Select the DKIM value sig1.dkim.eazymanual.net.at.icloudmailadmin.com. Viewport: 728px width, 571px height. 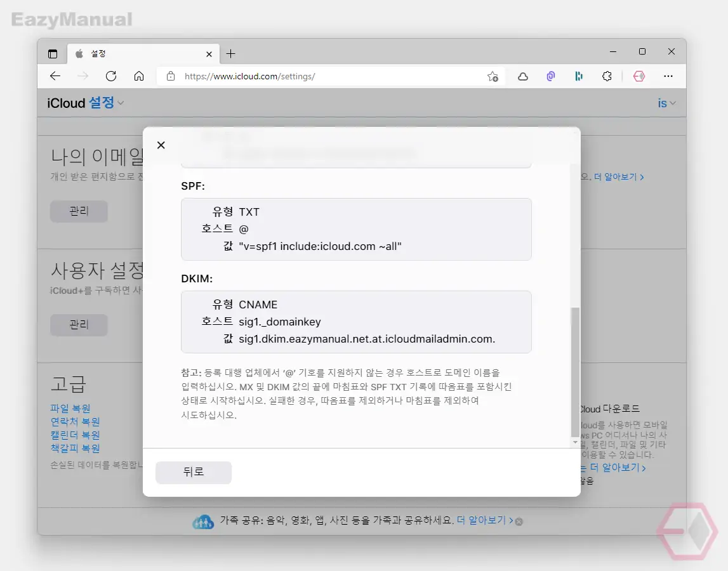367,339
